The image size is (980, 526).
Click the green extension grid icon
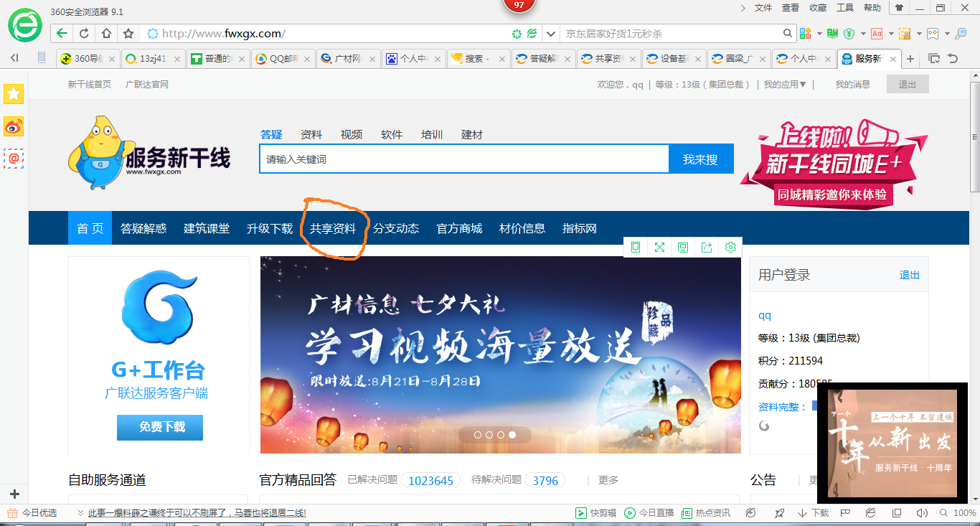point(805,33)
